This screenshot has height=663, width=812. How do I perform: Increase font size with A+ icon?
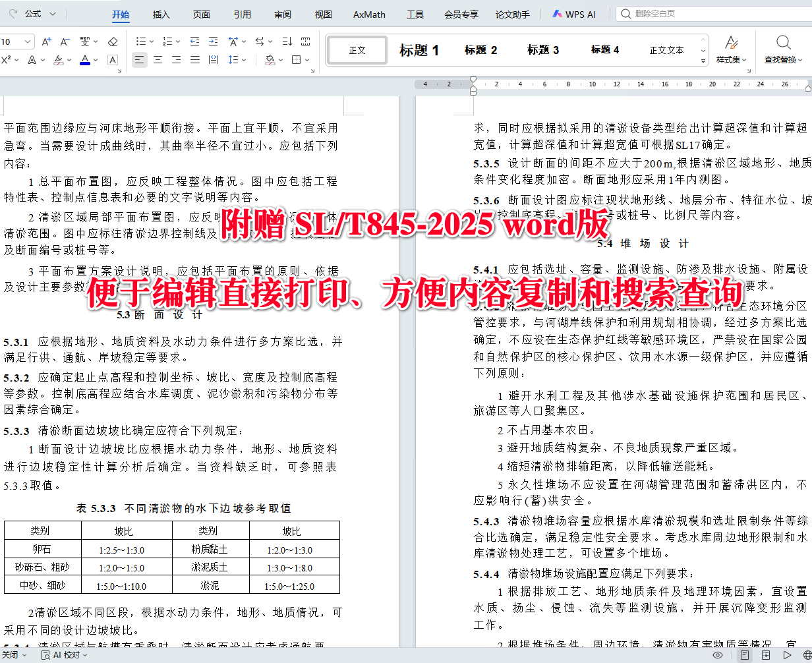click(46, 42)
